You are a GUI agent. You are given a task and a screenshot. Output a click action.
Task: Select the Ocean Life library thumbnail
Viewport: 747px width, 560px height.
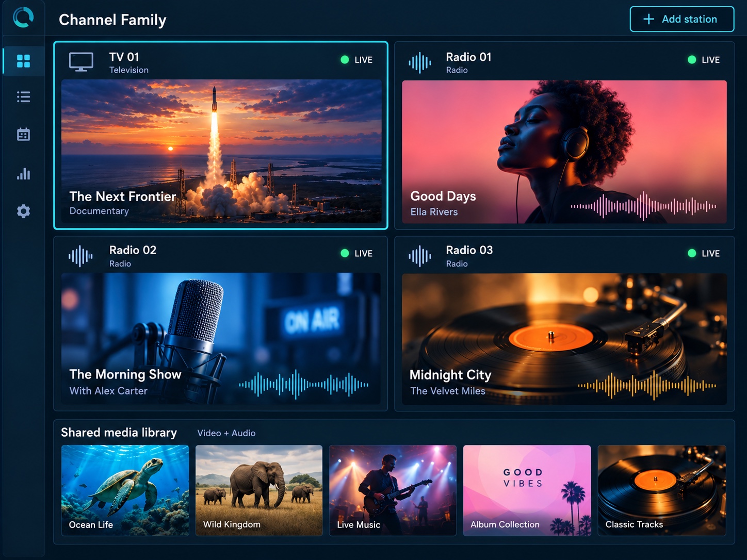click(x=125, y=490)
